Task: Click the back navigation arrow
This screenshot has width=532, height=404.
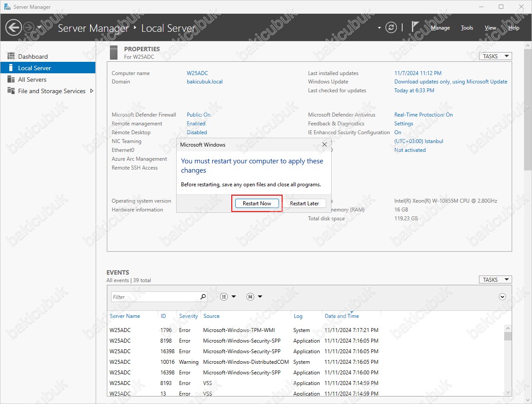Action: (13, 27)
